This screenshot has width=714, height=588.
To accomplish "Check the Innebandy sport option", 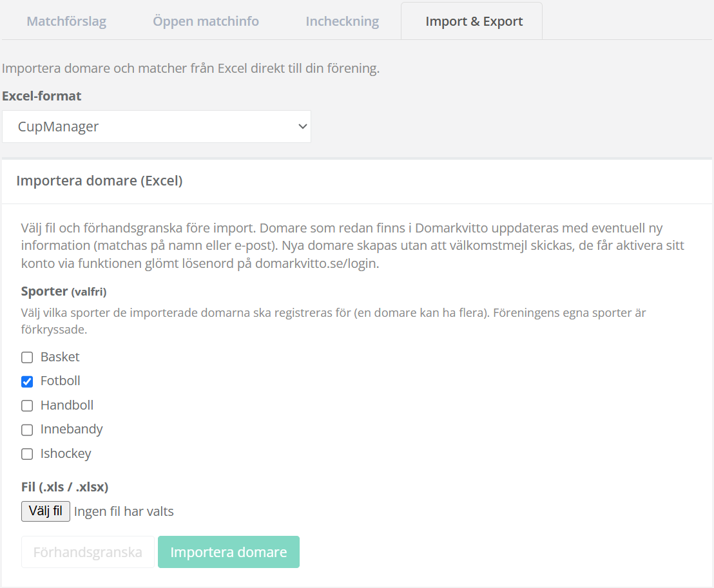I will coord(27,430).
